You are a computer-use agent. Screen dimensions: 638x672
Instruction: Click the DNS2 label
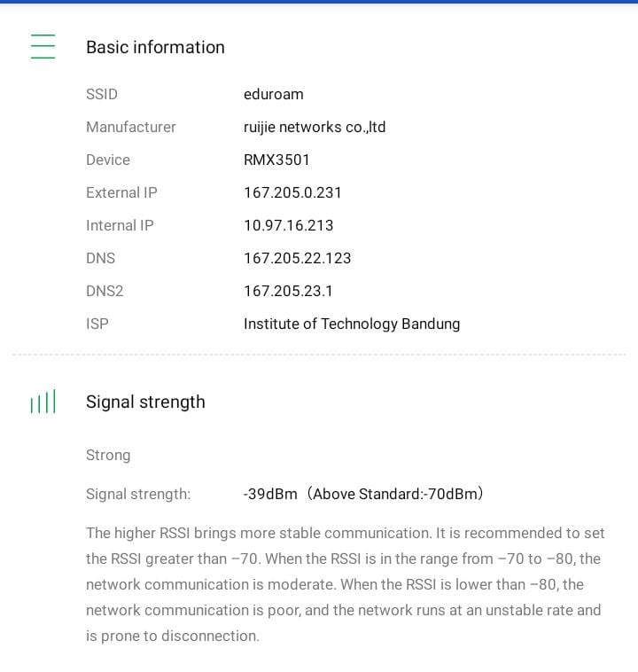point(105,291)
